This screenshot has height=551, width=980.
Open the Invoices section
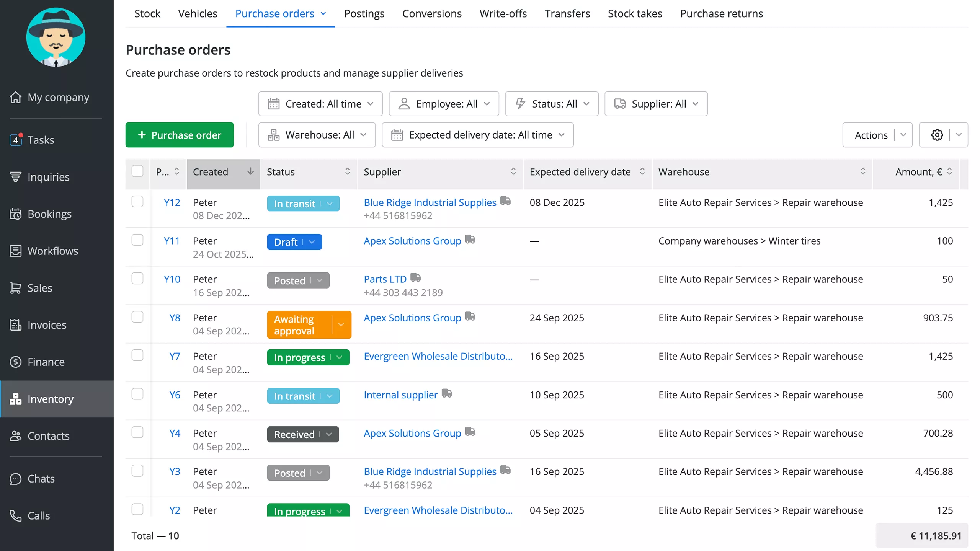pyautogui.click(x=47, y=325)
